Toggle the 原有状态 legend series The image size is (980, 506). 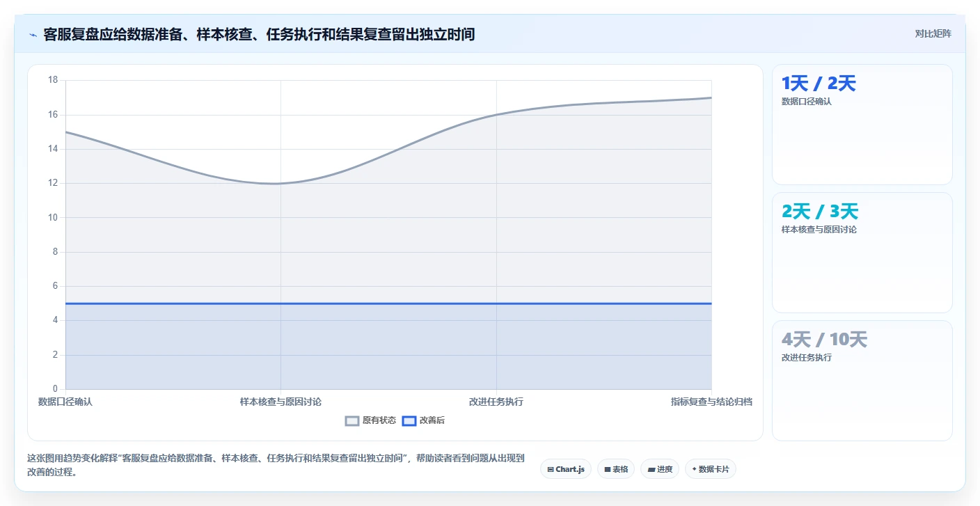(371, 420)
